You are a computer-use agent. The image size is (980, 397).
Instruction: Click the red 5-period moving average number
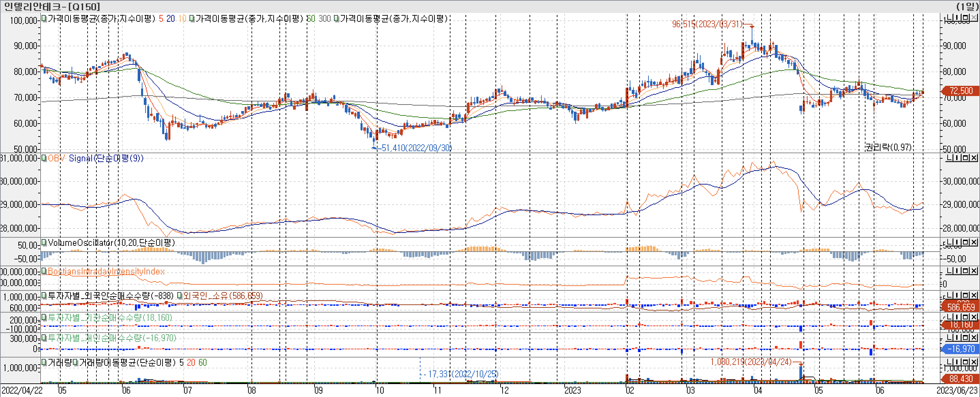(x=161, y=19)
